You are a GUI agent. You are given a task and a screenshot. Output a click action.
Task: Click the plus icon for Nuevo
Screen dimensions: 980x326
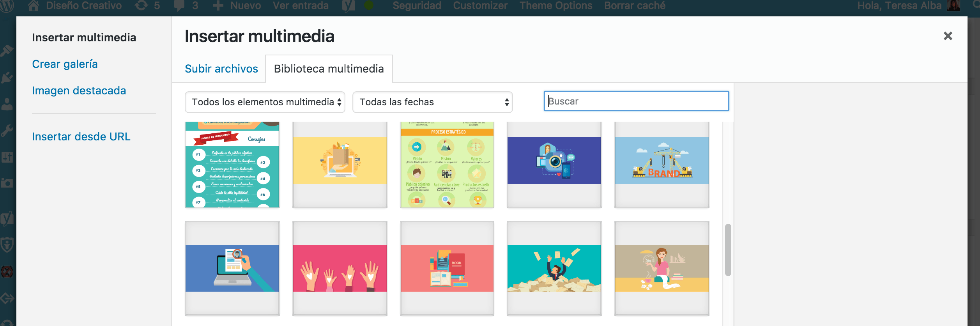tap(218, 5)
